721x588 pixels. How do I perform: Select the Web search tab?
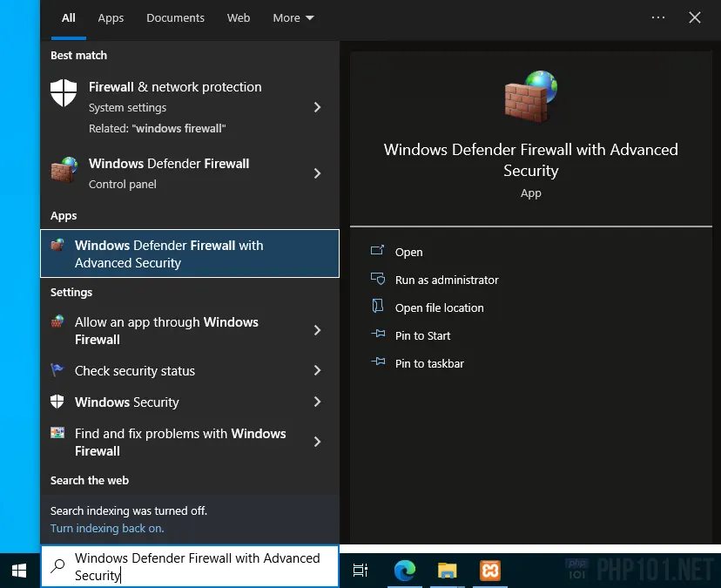[x=239, y=17]
